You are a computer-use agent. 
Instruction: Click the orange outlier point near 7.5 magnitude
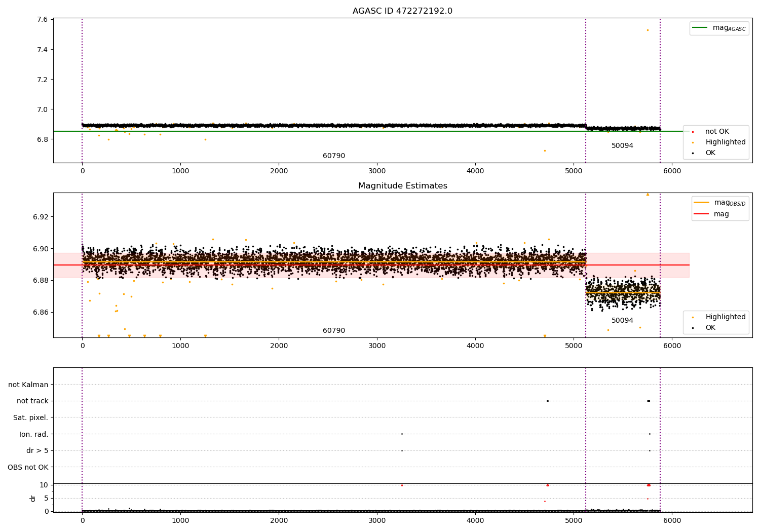coord(648,30)
